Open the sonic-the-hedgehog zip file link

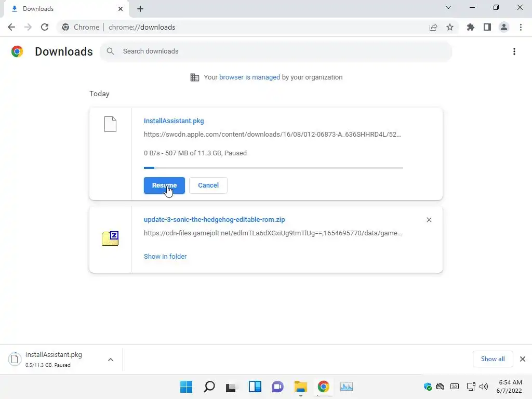tap(214, 220)
